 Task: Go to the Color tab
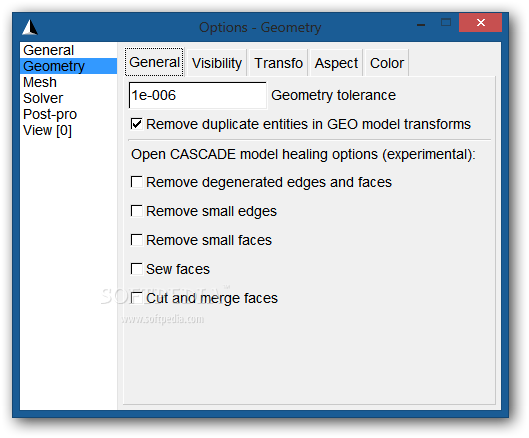coord(387,63)
